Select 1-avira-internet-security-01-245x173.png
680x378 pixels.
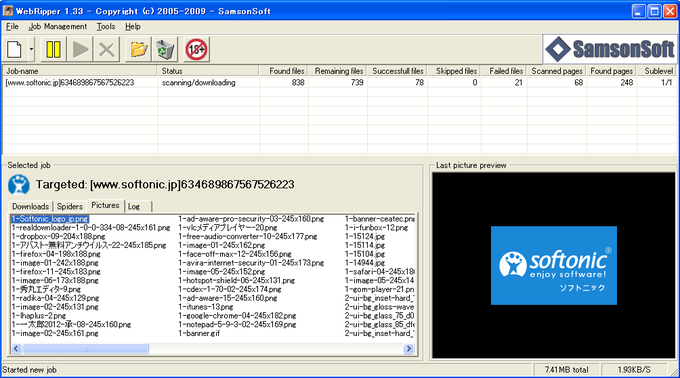pos(251,263)
